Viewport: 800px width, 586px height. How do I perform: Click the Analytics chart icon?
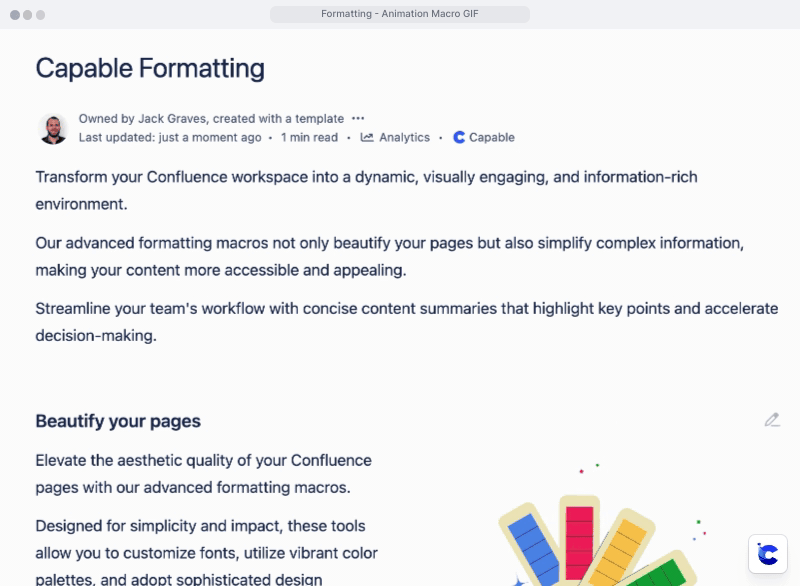(x=367, y=137)
